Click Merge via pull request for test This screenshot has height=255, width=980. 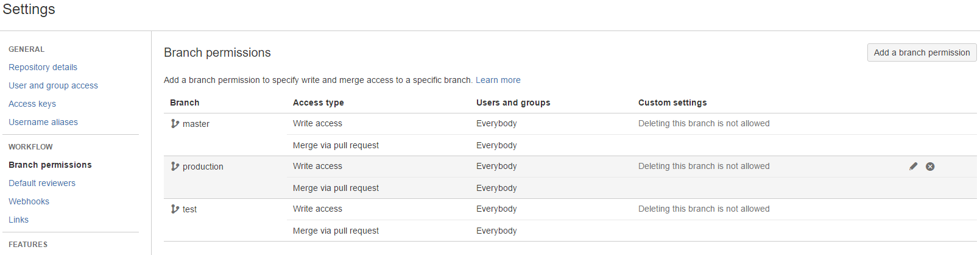pyautogui.click(x=336, y=231)
